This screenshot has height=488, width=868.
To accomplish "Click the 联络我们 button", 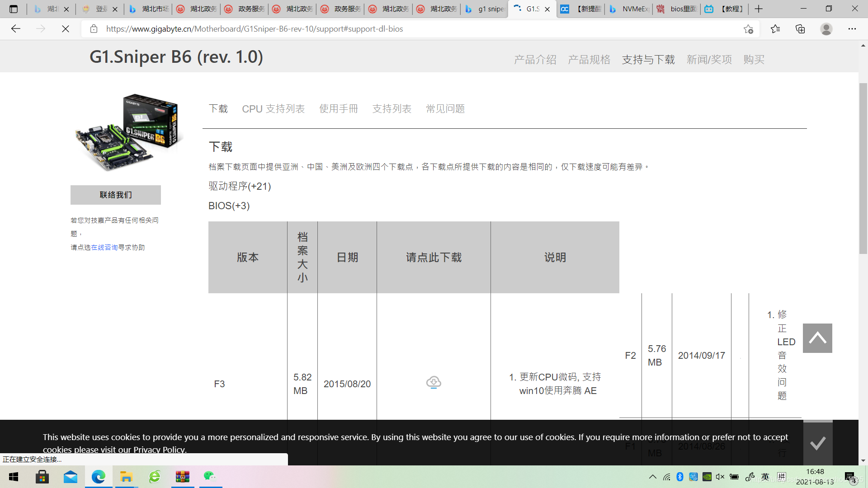I will [x=116, y=195].
